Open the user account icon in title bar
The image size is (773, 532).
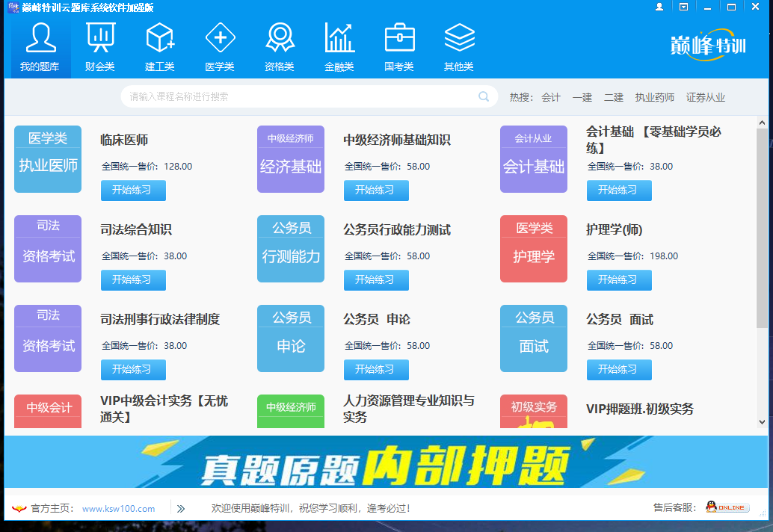[659, 7]
